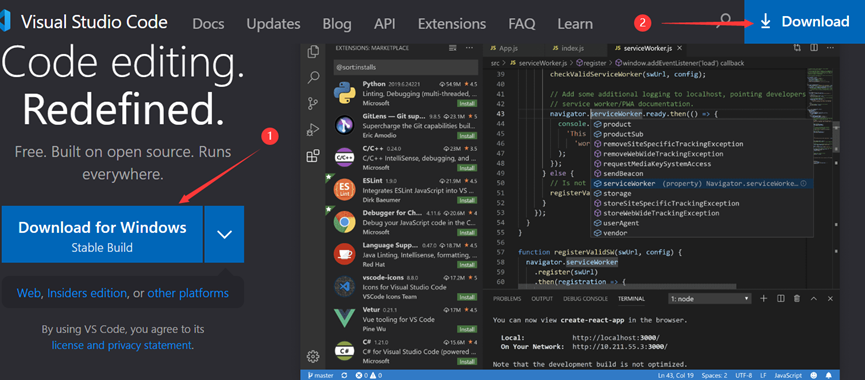Image resolution: width=865 pixels, height=380 pixels.
Task: Click the split terminal icon
Action: (781, 298)
